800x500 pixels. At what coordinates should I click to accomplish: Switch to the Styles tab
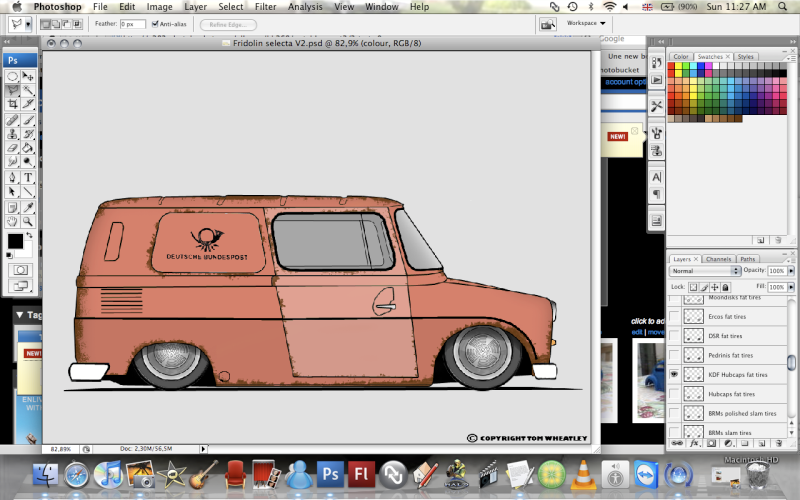point(745,57)
